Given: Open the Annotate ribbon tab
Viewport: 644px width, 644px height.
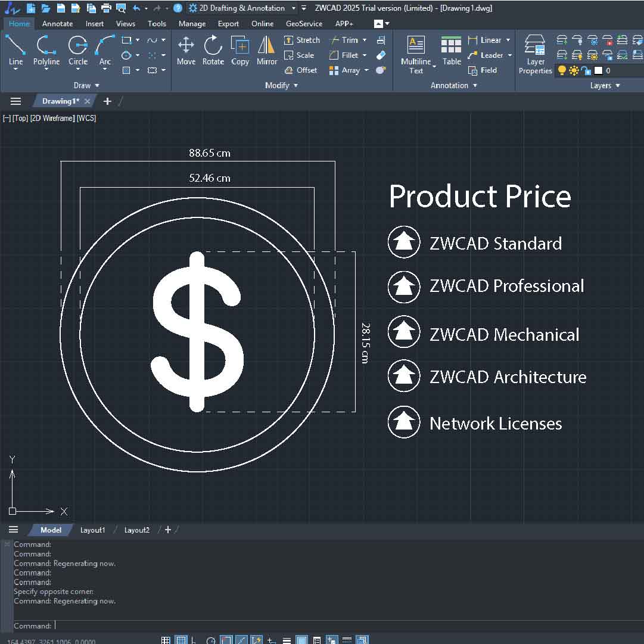Looking at the screenshot, I should pos(58,24).
